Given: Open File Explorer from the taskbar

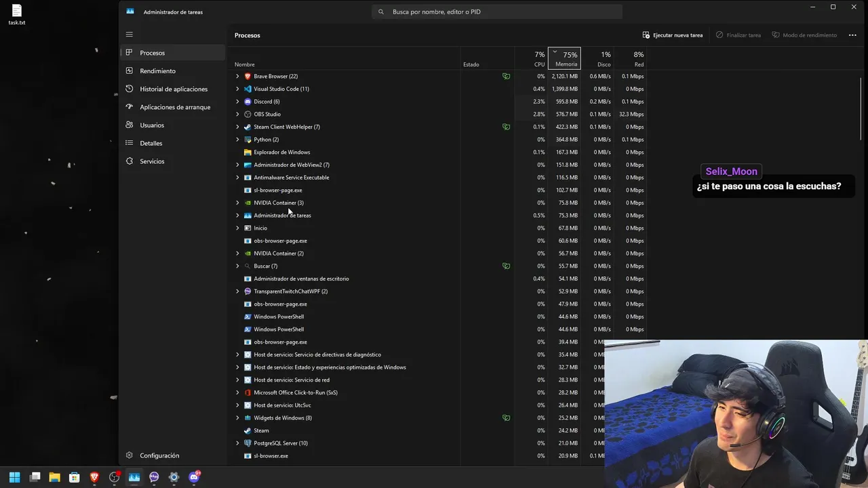Looking at the screenshot, I should tap(54, 477).
